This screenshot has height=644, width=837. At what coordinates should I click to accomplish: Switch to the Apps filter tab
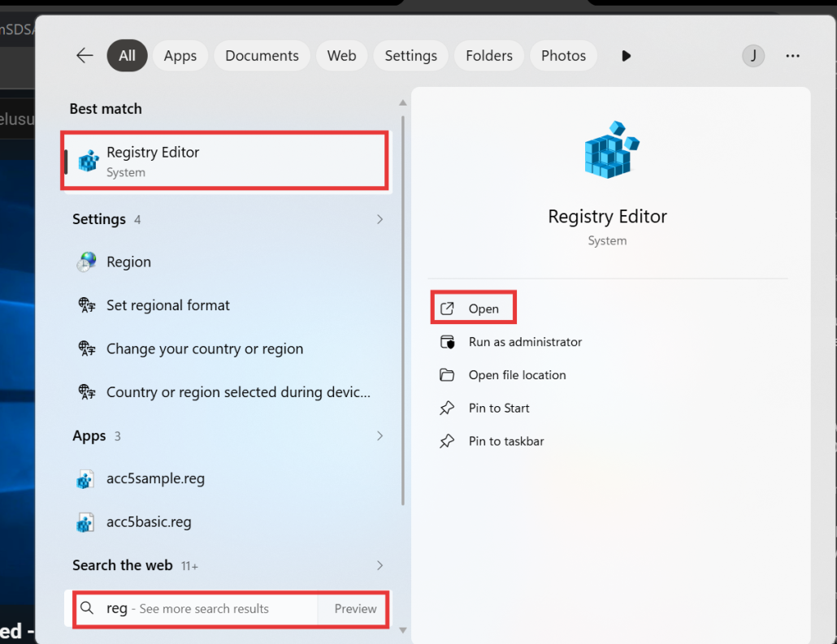[x=180, y=55]
